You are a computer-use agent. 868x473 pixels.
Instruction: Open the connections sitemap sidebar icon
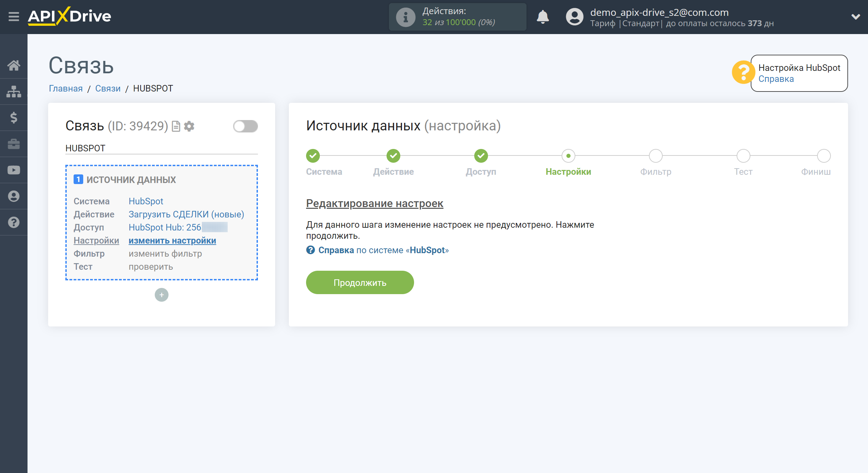tap(14, 92)
